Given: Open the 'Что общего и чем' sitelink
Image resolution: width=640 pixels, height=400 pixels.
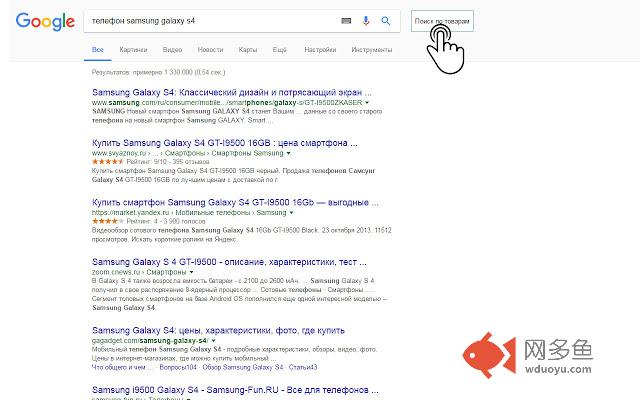Looking at the screenshot, I should tap(122, 367).
